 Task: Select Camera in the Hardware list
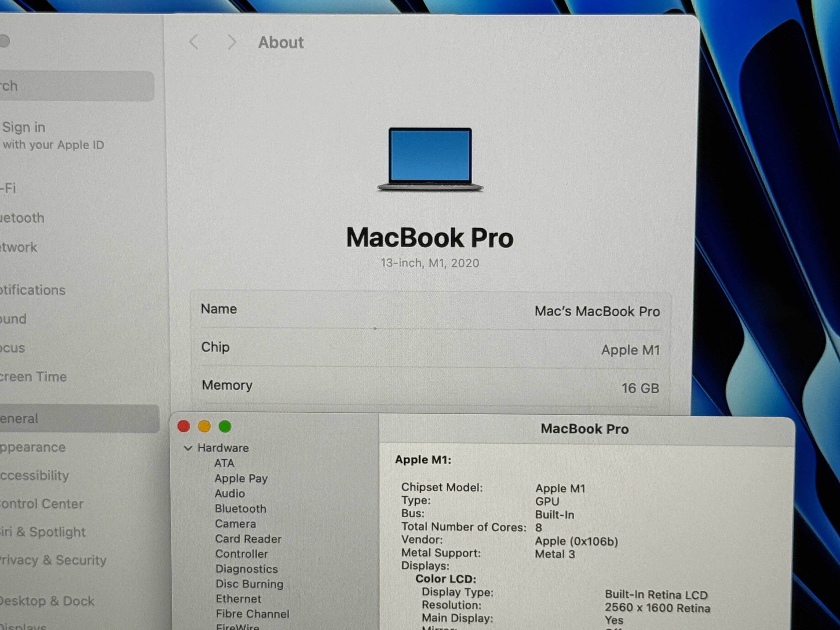click(235, 524)
